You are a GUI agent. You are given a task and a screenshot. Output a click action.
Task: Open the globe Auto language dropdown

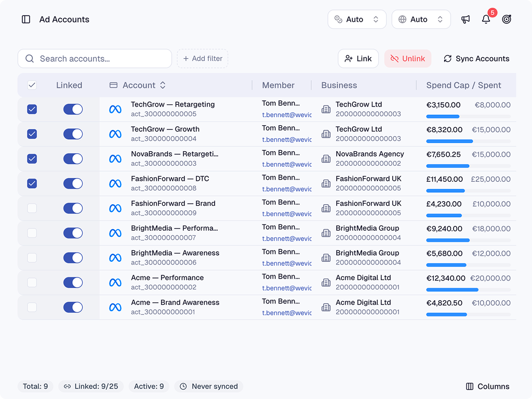coord(421,19)
